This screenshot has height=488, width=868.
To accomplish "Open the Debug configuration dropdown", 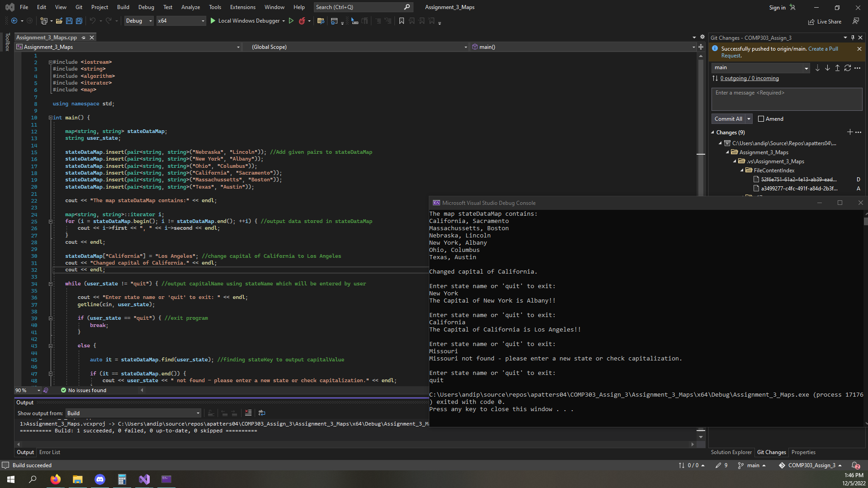I will (x=139, y=21).
